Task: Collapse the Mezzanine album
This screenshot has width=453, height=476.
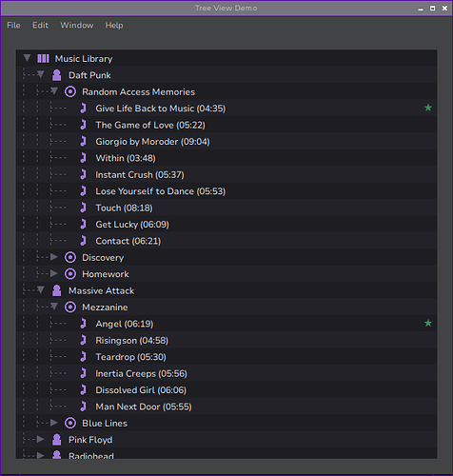Action: [x=54, y=307]
